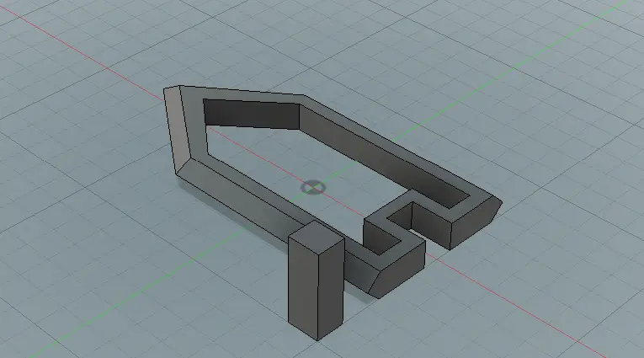Image resolution: width=644 pixels, height=358 pixels.
Task: Click the 3D cursor ring at grid origin
Action: (x=313, y=188)
